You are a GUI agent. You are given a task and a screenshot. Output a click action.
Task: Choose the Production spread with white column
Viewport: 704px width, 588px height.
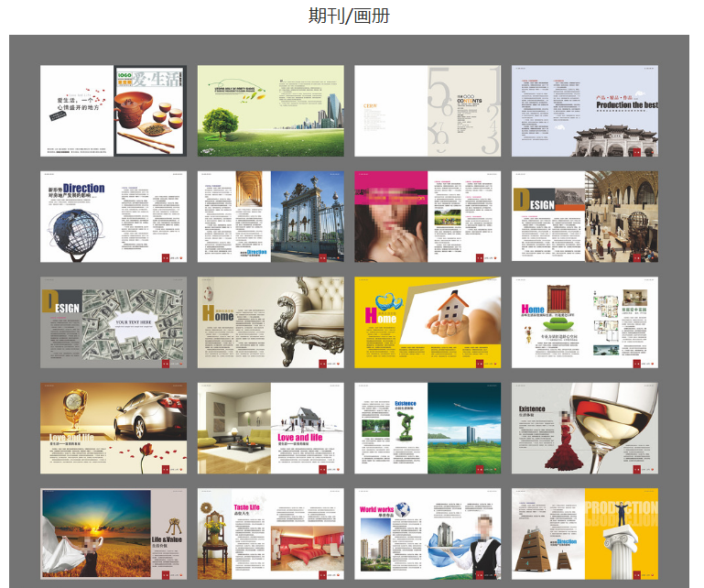(584, 534)
